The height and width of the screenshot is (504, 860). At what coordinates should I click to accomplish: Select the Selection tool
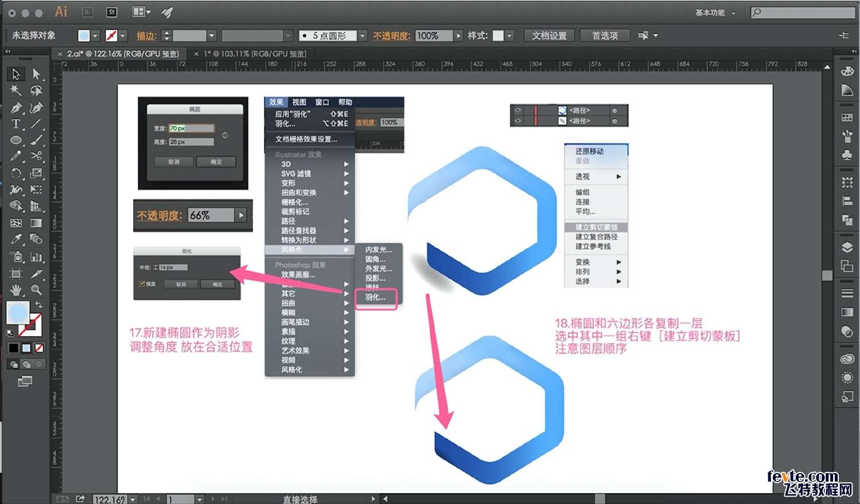coord(16,74)
